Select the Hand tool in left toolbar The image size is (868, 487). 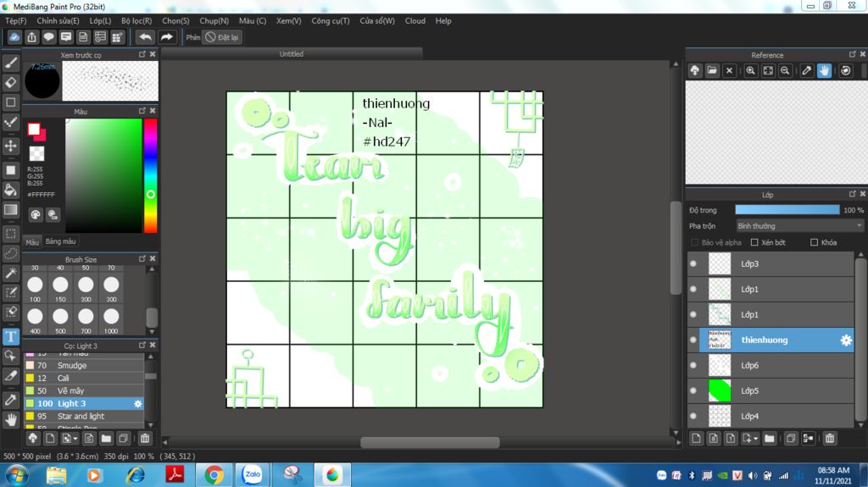pyautogui.click(x=10, y=420)
